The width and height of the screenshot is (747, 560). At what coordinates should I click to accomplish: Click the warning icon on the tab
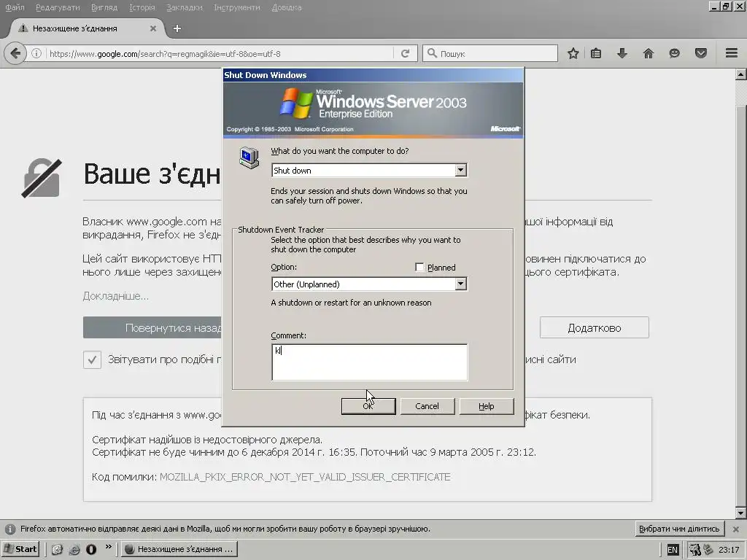coord(23,28)
